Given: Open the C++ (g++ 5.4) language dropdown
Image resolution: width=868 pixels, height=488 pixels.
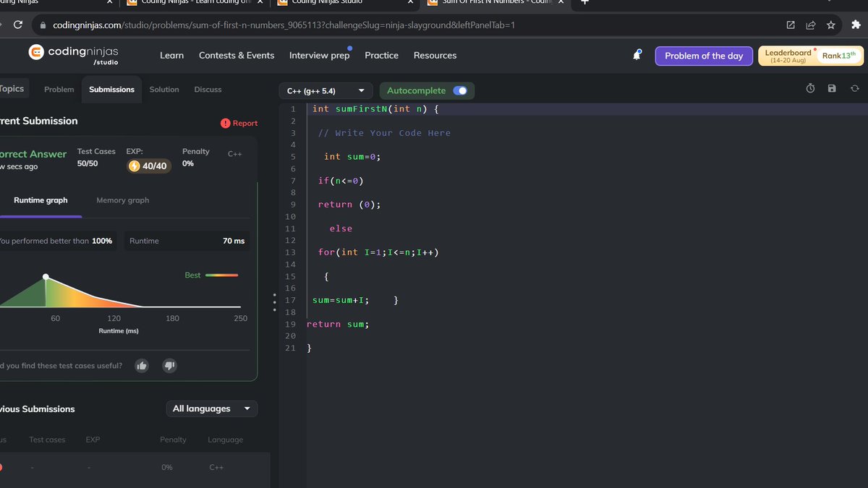Looking at the screenshot, I should pos(325,90).
